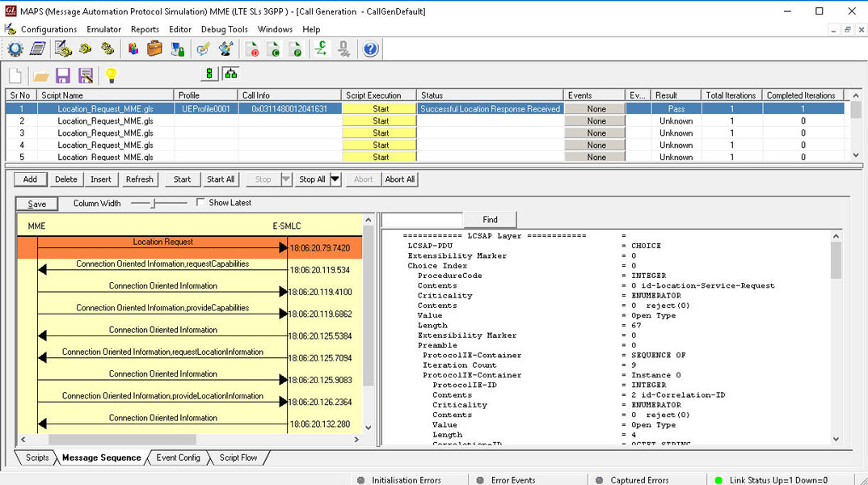Click the Find search text field
The image size is (868, 485).
pyautogui.click(x=422, y=220)
